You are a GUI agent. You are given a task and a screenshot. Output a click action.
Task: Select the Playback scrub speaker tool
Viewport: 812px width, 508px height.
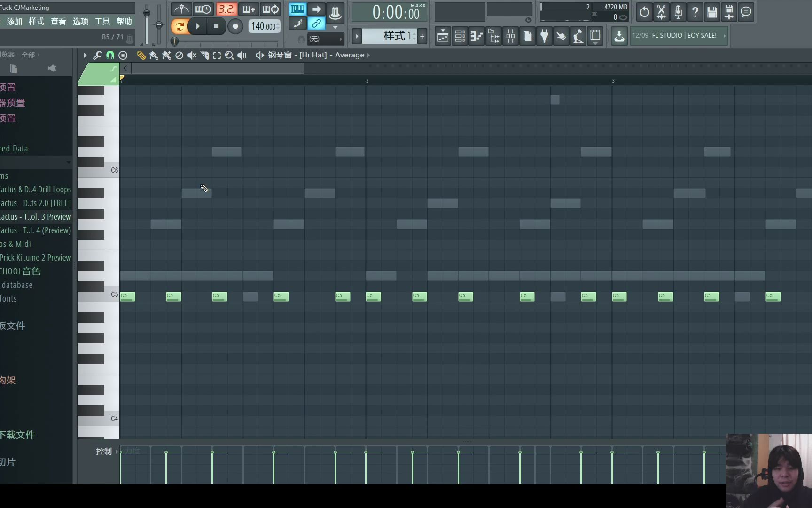tap(242, 55)
